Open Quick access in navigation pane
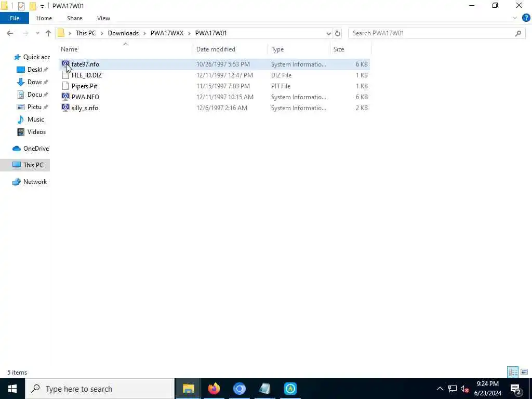 [x=32, y=57]
